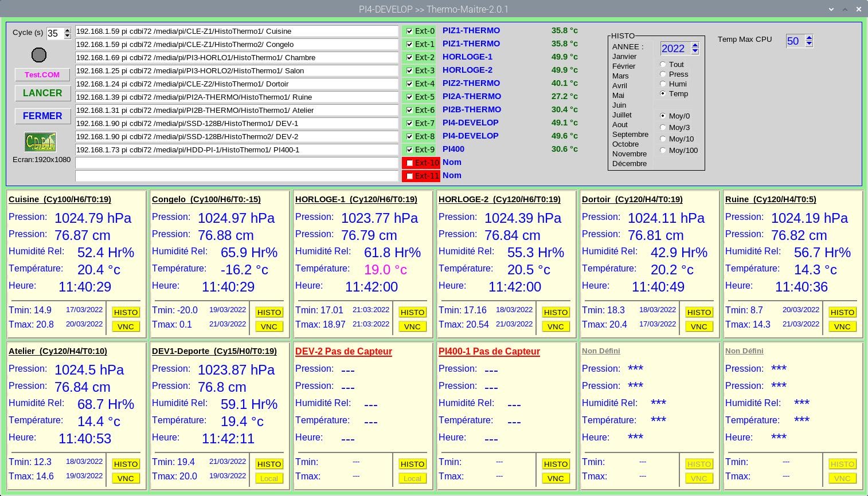Screen dimensions: 868x496
Task: Choose the Moy/0 averaging option
Action: pos(663,116)
